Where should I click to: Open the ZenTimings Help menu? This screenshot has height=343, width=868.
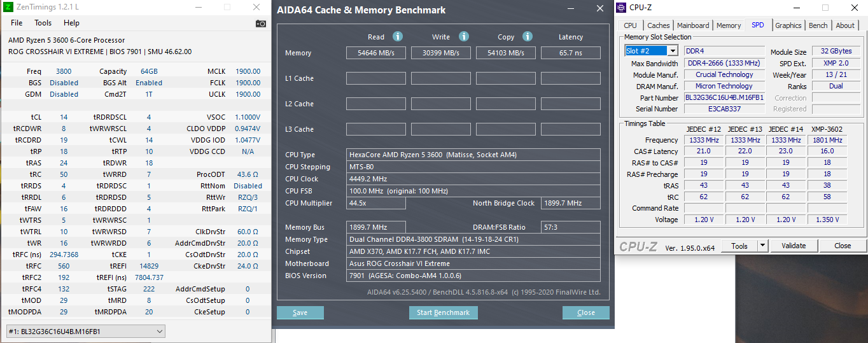(x=71, y=23)
